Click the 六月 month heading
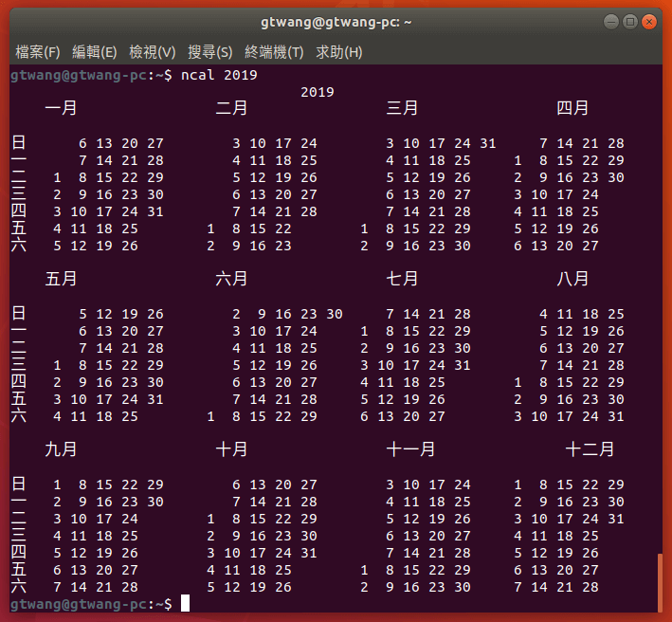The image size is (672, 622). tap(231, 279)
